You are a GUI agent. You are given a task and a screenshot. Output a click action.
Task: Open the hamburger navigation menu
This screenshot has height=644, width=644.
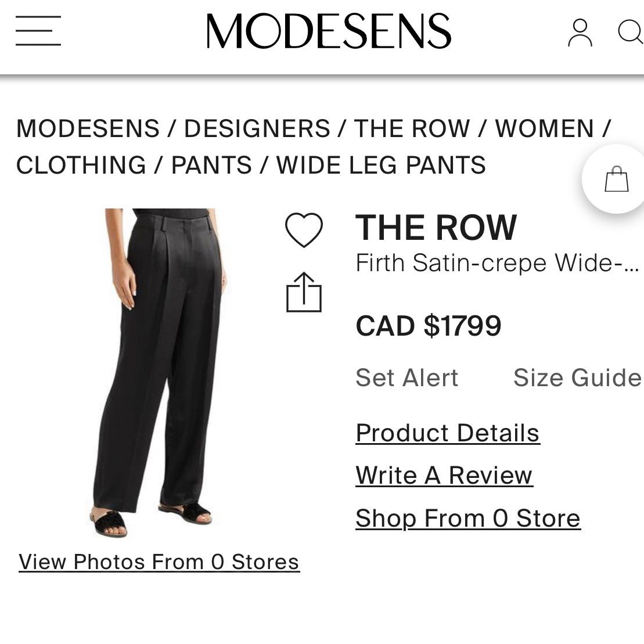click(38, 32)
